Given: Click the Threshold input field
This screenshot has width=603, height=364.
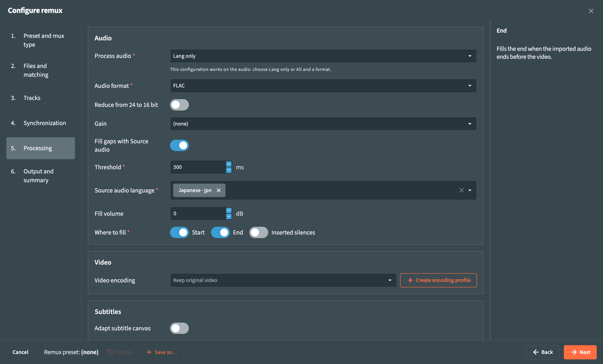Looking at the screenshot, I should coord(198,167).
